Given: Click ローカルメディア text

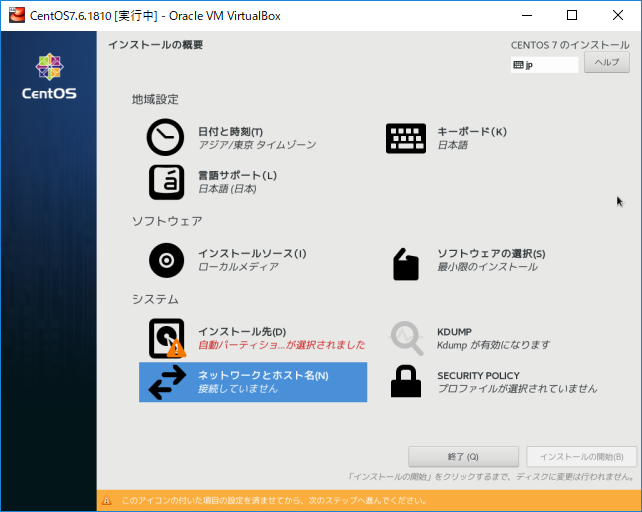Looking at the screenshot, I should [238, 267].
